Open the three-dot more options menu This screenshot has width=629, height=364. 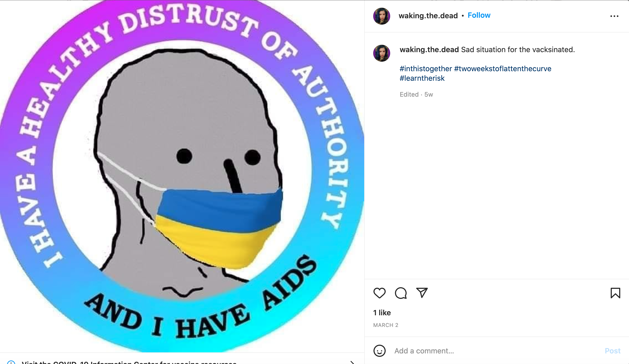click(614, 16)
